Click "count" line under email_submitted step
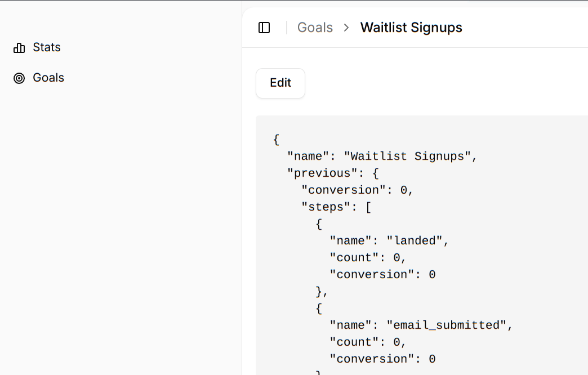This screenshot has height=375, width=588. 368,342
